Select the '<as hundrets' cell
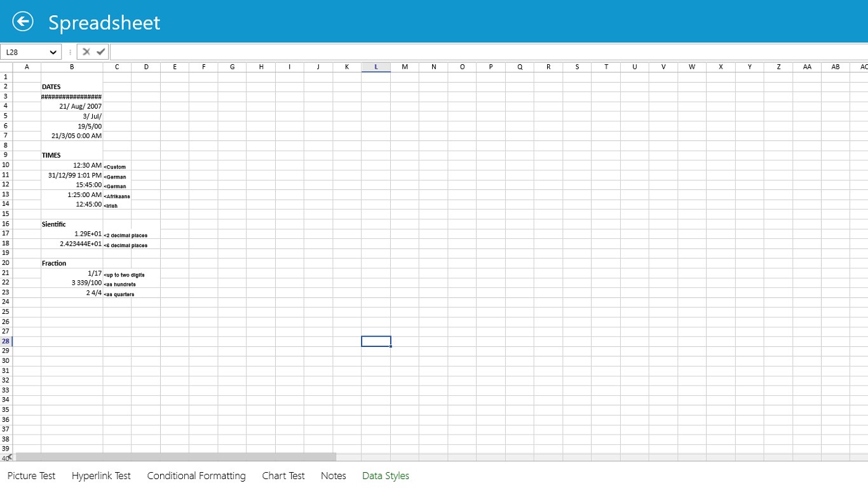The image size is (868, 488). 117,283
